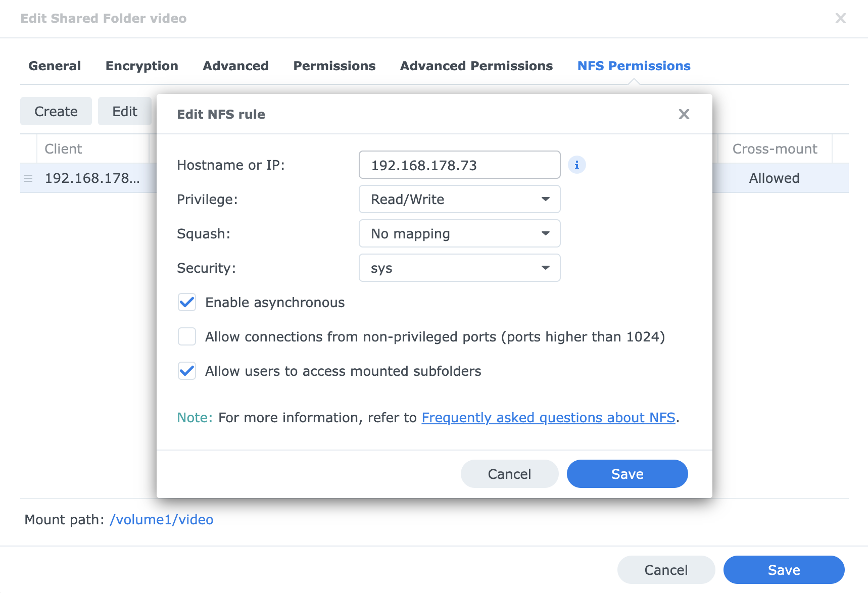
Task: Open Frequently asked questions about NFS link
Action: [x=549, y=418]
